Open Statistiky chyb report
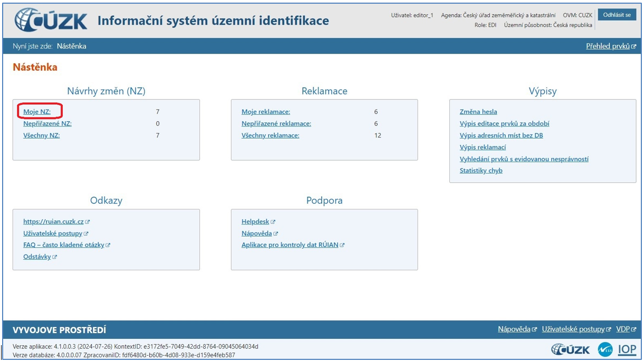 tap(481, 171)
